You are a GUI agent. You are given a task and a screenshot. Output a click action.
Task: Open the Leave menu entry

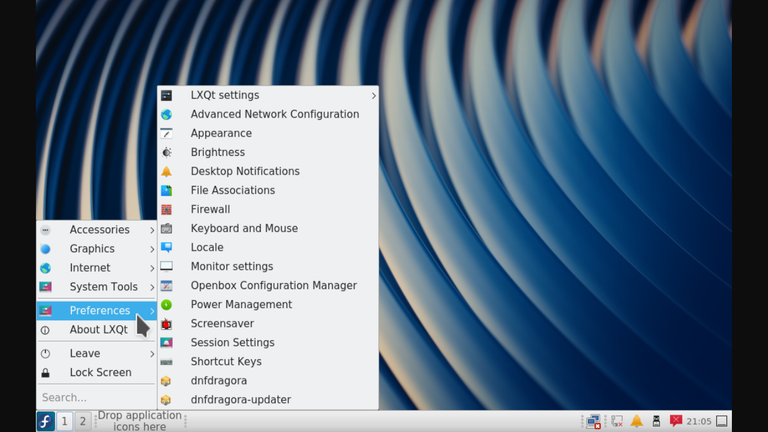click(96, 354)
